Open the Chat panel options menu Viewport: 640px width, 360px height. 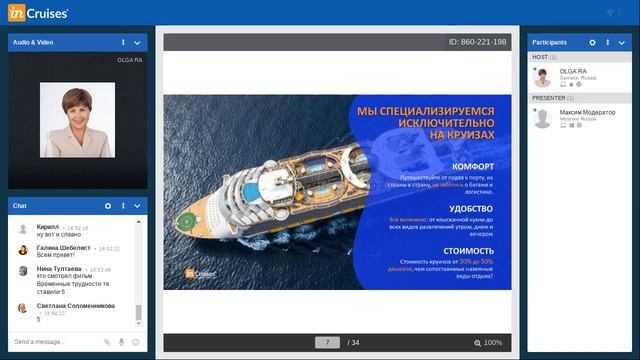tap(123, 206)
